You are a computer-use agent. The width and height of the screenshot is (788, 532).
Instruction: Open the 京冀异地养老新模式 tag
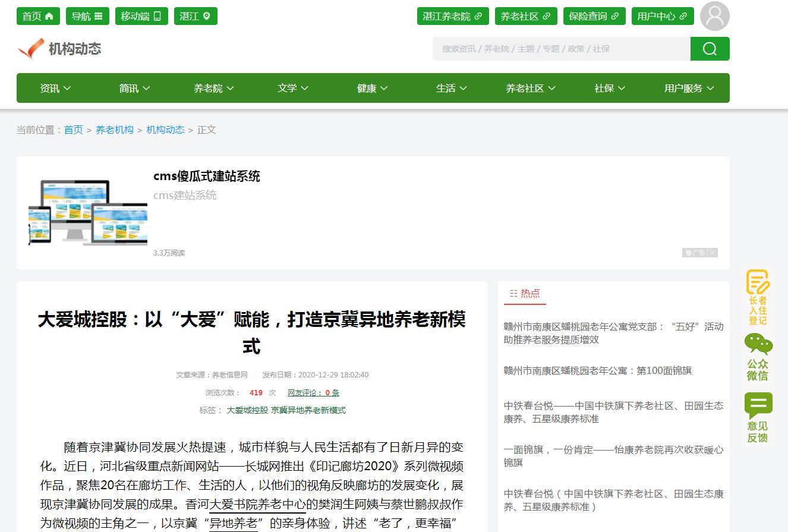(x=308, y=410)
